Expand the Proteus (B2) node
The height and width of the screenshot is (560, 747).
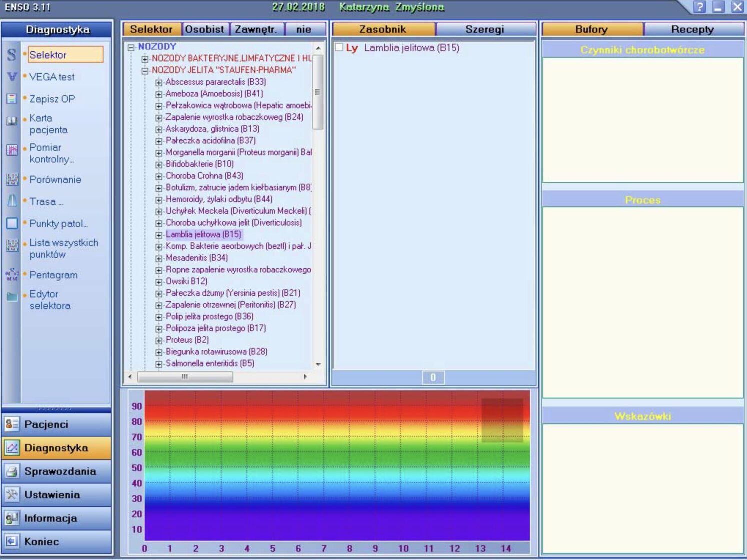[159, 340]
